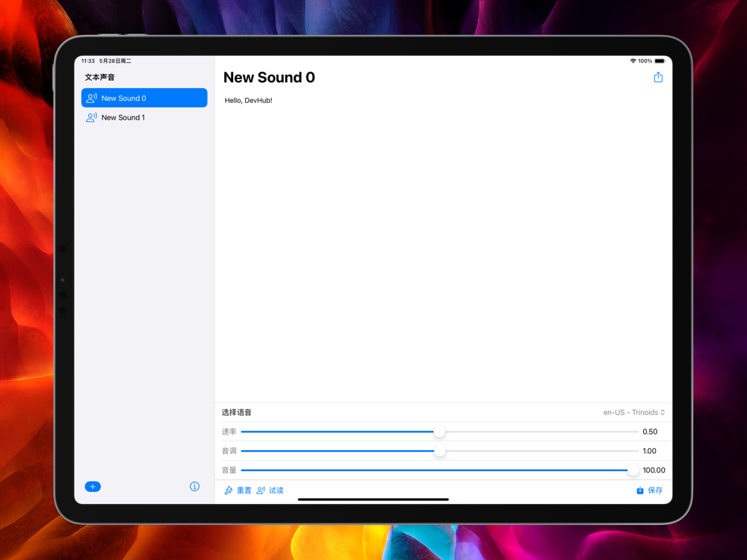Click the 音量 volume slider thumb
Screen dimensions: 747x560
(633, 470)
